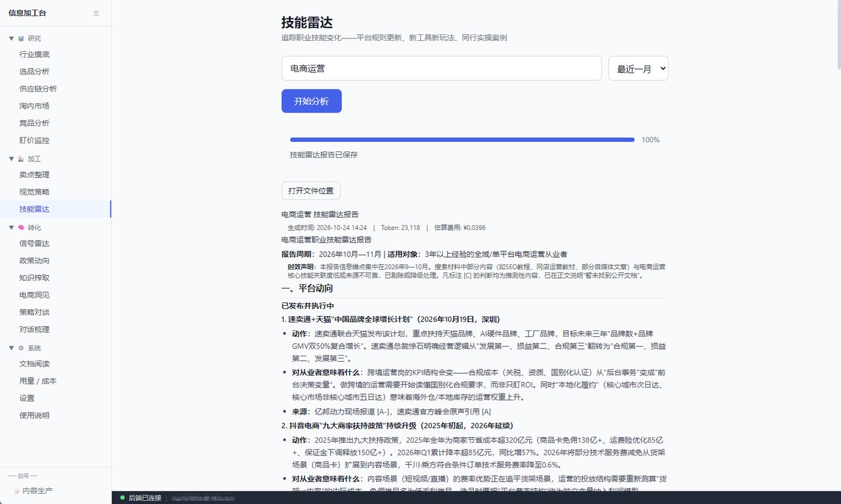The height and width of the screenshot is (504, 841).
Task: Open the 淘内市场 item
Action: pos(55,106)
